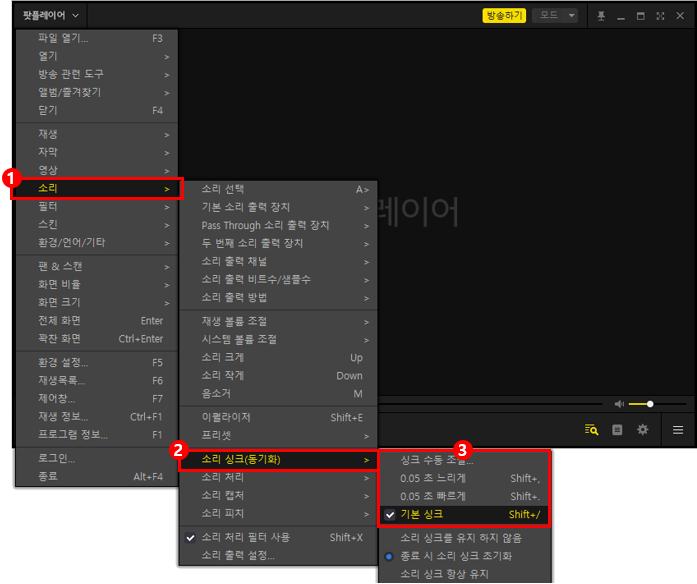Open 화면 크기 submenu
This screenshot has width=697, height=584.
97,303
